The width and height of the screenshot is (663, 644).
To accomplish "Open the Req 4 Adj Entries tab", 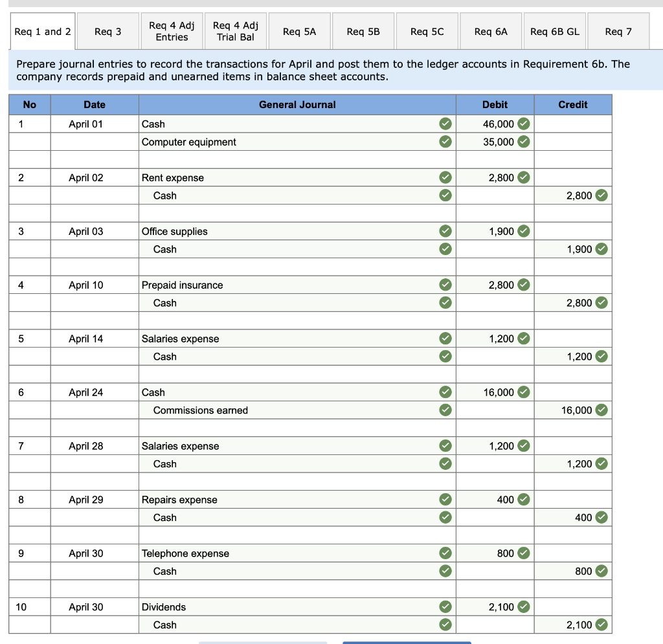I will click(x=172, y=31).
